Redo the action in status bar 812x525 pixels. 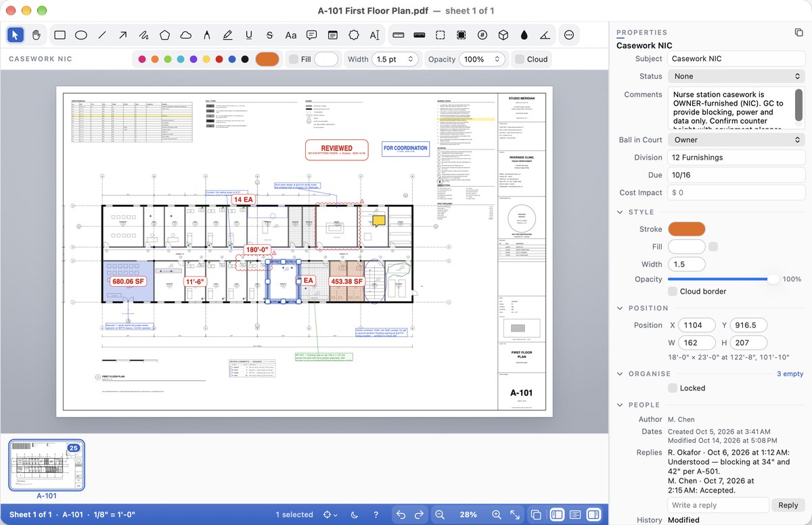(419, 515)
